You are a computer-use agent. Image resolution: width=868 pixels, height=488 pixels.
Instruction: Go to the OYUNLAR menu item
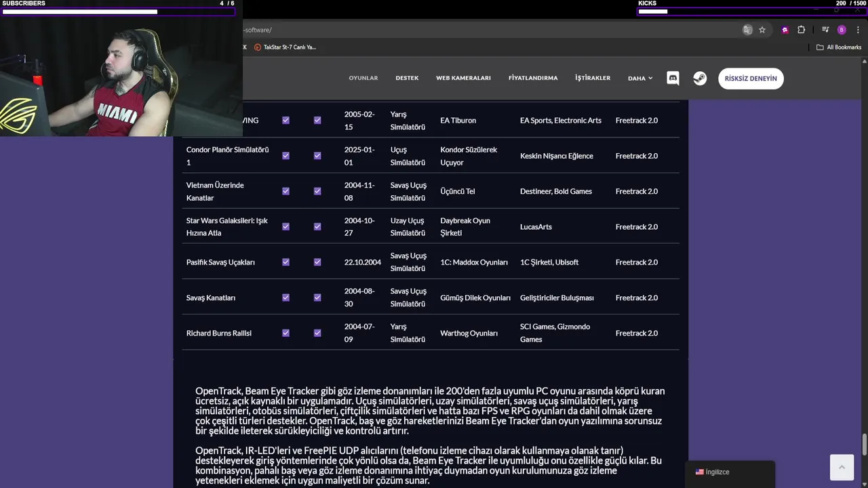pos(363,78)
